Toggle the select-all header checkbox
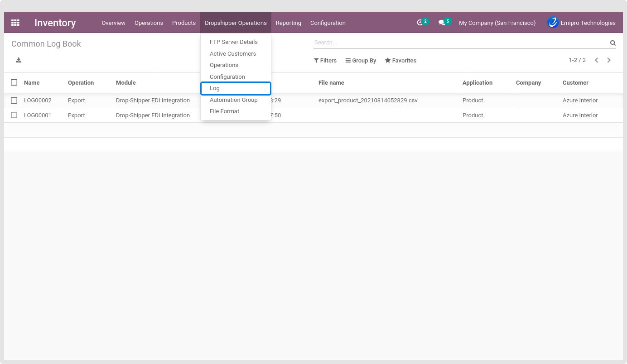The height and width of the screenshot is (364, 627). (14, 82)
